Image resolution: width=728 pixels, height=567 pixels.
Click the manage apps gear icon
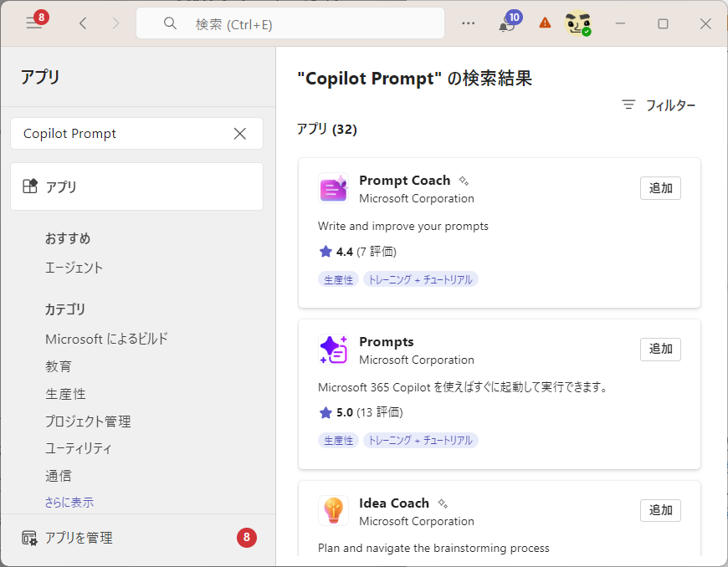coord(30,538)
